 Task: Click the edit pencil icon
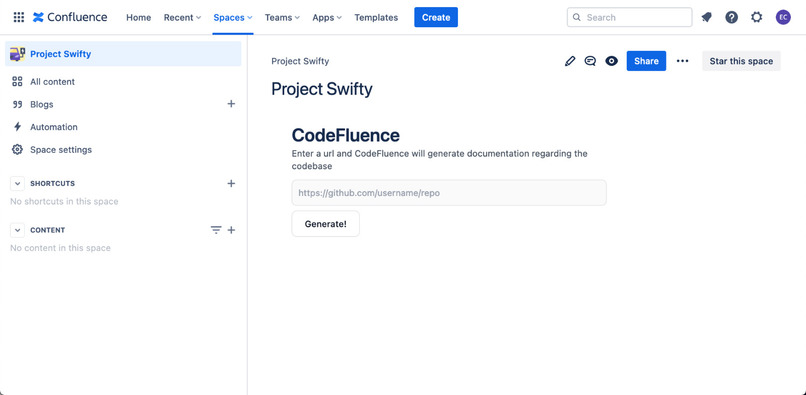click(570, 61)
